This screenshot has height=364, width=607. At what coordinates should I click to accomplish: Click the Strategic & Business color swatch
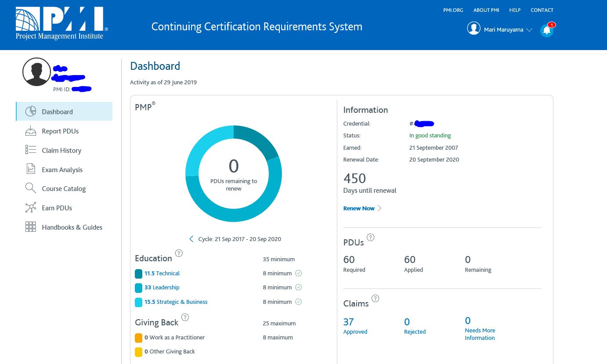coord(139,303)
